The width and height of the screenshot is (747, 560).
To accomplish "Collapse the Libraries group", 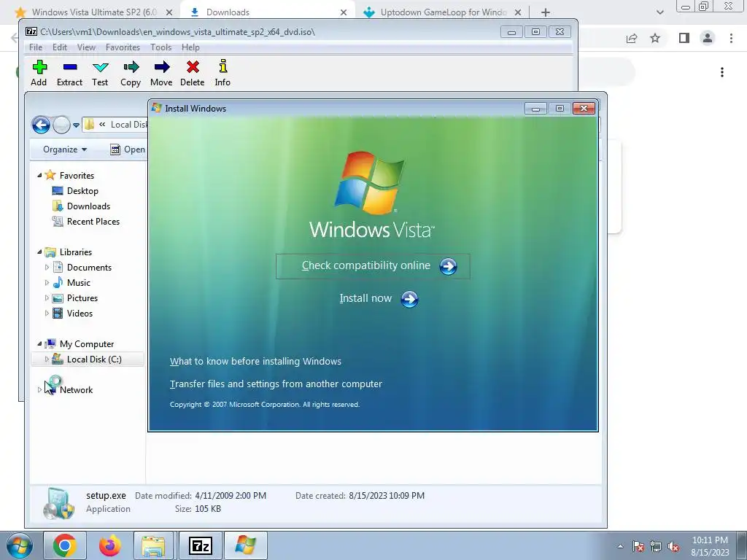I will 39,252.
